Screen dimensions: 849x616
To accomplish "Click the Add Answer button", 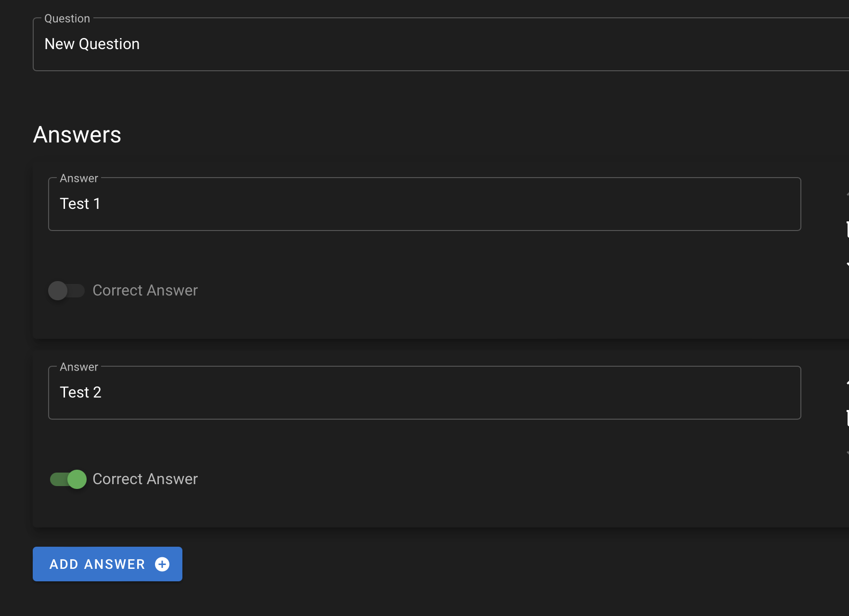I will click(107, 564).
